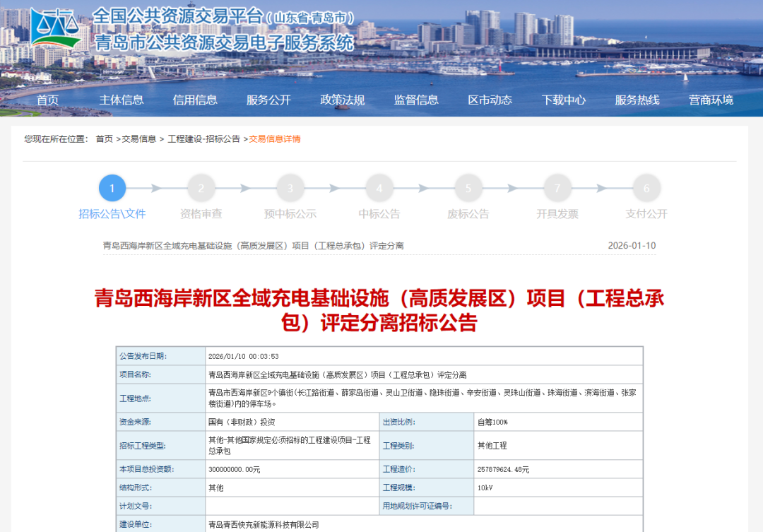Go to 信用信息 in the nav bar
The image size is (763, 532).
(195, 100)
